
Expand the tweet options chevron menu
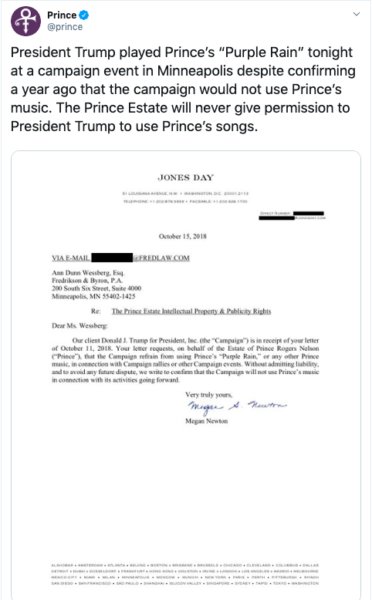coord(356,14)
